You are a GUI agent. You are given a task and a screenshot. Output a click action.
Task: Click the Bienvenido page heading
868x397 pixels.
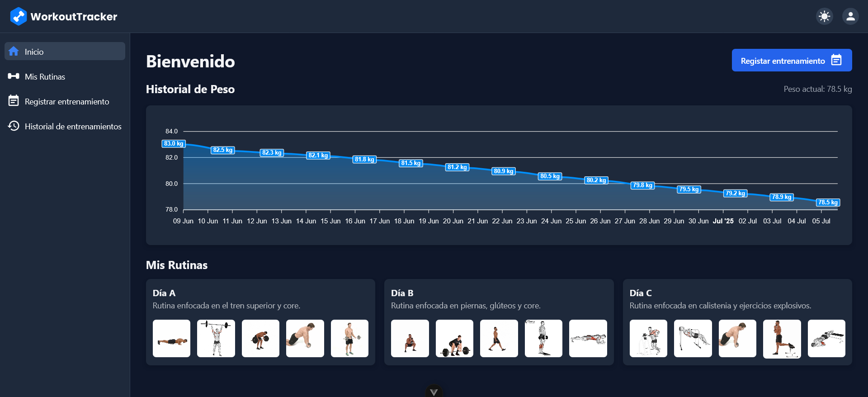click(x=190, y=61)
